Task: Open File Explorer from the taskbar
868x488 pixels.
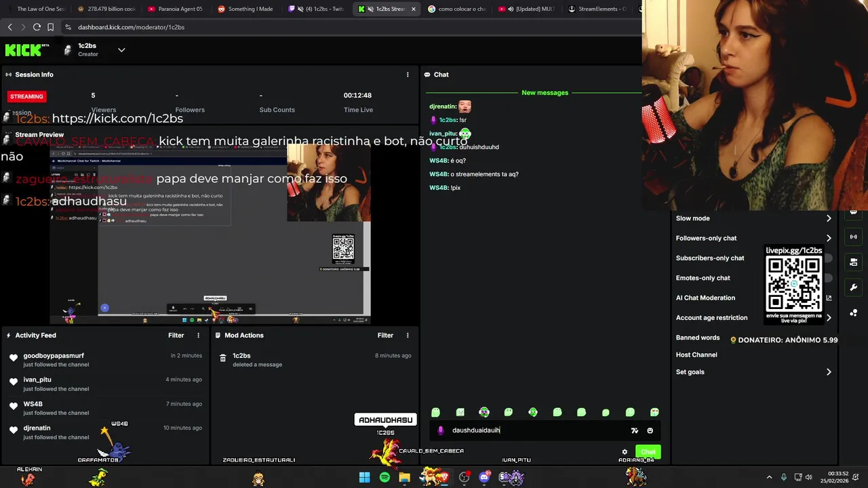Action: click(x=405, y=477)
